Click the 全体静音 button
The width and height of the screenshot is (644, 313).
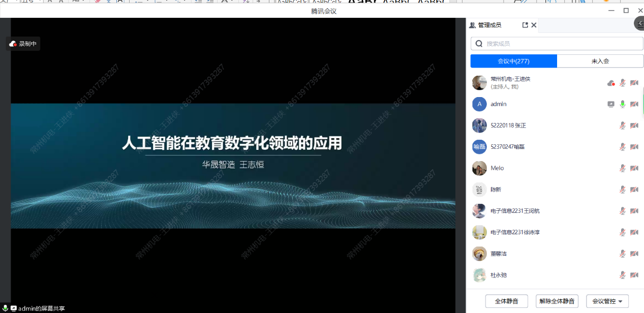(x=506, y=301)
